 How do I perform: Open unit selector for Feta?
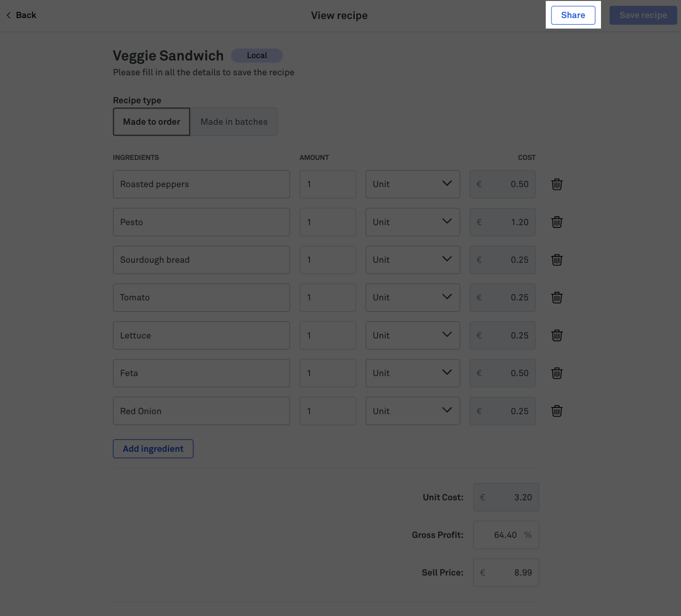(x=412, y=373)
